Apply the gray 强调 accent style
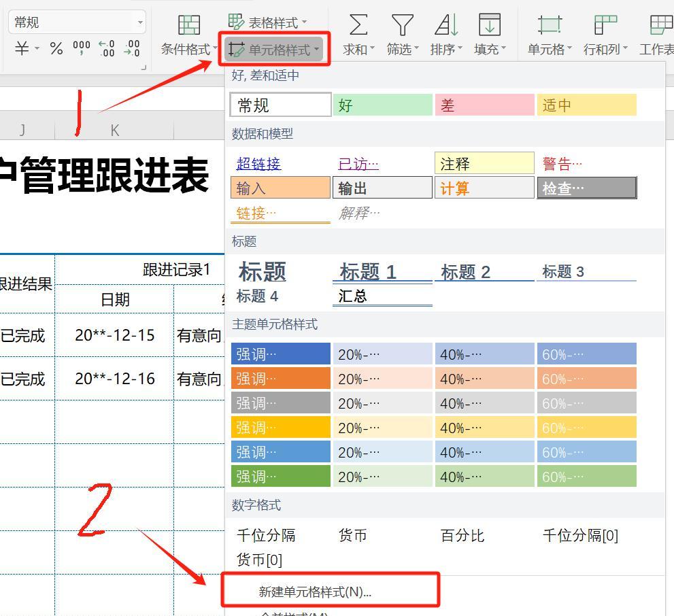674x616 pixels. coord(280,403)
